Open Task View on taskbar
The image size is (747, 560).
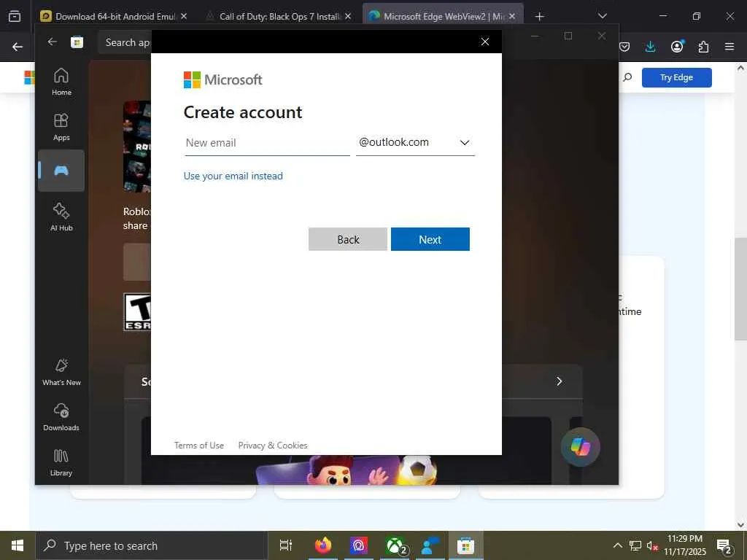click(286, 545)
